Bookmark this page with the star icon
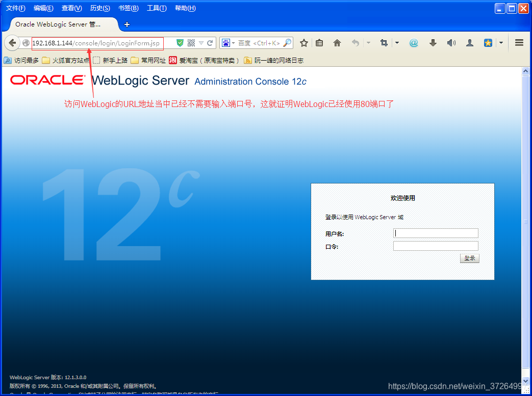Screen dimensions: 532x396 point(303,43)
